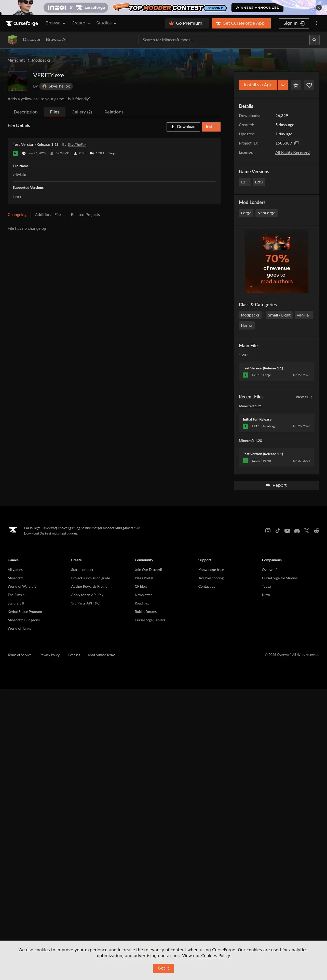Screen dimensions: 327x980
Task: Click the VERITY.exe project thumbnail
Action: pyautogui.click(x=17, y=81)
